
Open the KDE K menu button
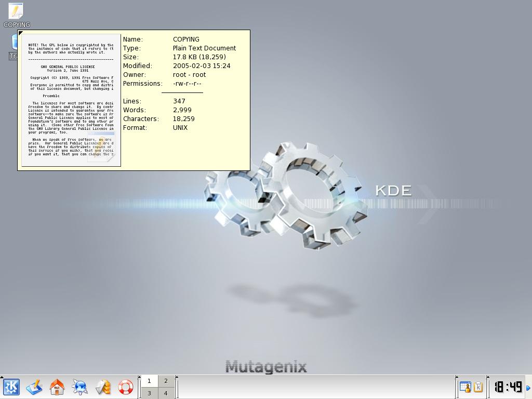[x=11, y=387]
